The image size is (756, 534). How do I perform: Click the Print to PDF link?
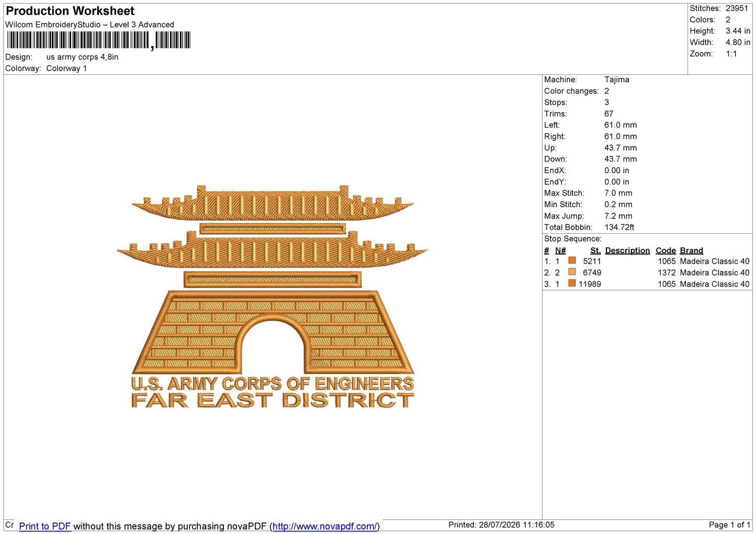coord(44,526)
